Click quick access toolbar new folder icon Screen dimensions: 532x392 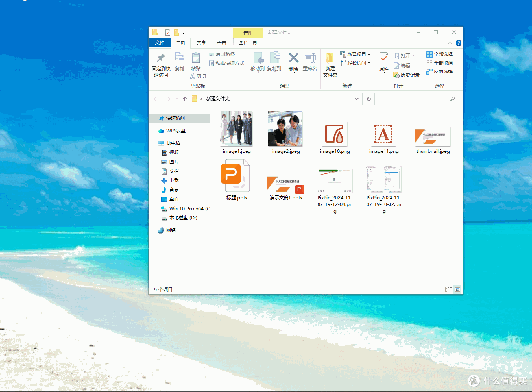(177, 32)
